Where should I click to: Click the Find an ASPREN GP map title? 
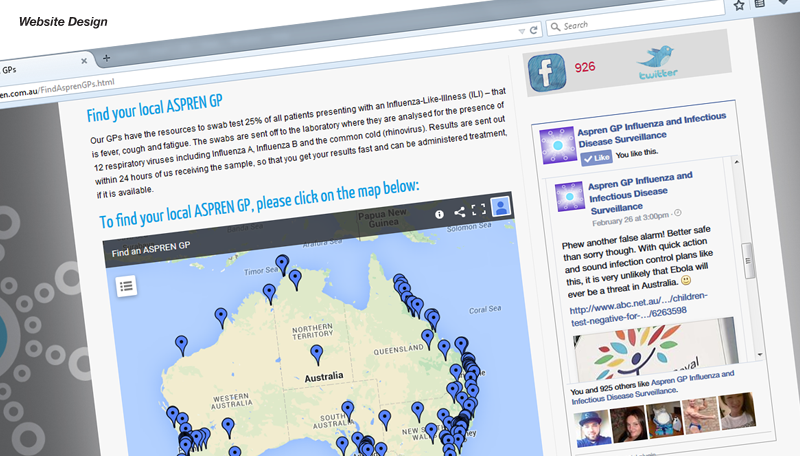pos(151,249)
